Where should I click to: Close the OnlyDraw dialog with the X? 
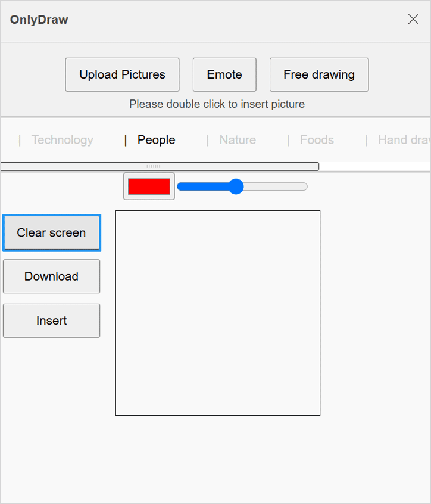pos(413,19)
